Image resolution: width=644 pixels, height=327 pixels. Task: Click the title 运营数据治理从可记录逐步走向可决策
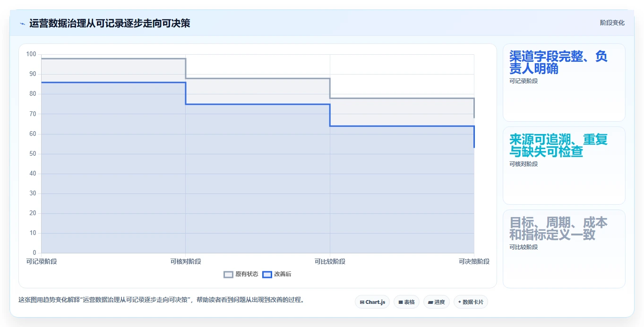tap(110, 23)
